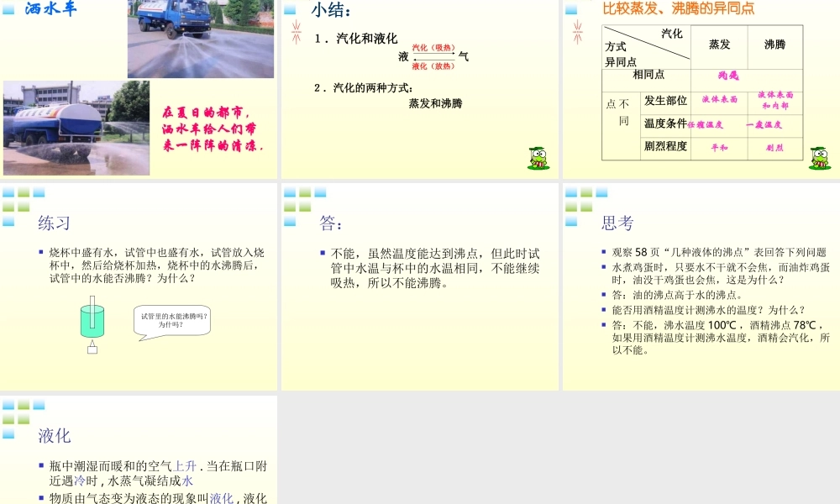The image size is (840, 504).
Task: Click the bullet 水煮鸡蛋时,只要水不干就不会焦
Action: (x=721, y=273)
